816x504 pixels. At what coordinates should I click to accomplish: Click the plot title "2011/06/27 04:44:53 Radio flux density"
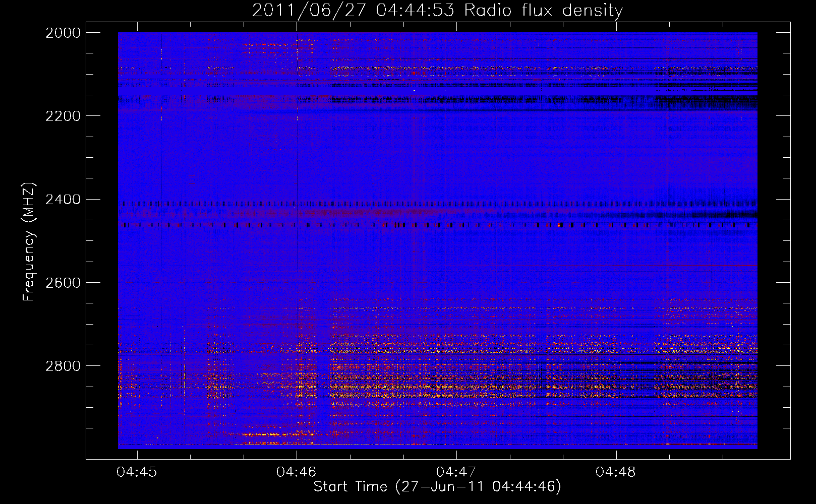pos(437,10)
